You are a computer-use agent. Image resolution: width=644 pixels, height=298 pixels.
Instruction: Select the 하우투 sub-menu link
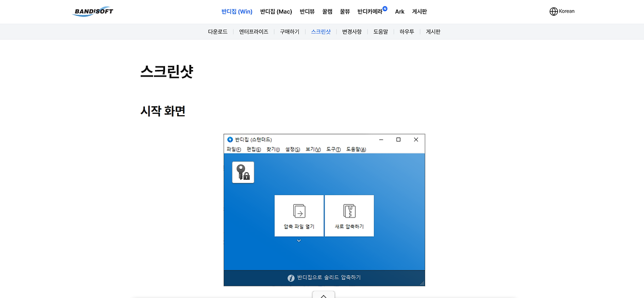[x=407, y=32]
